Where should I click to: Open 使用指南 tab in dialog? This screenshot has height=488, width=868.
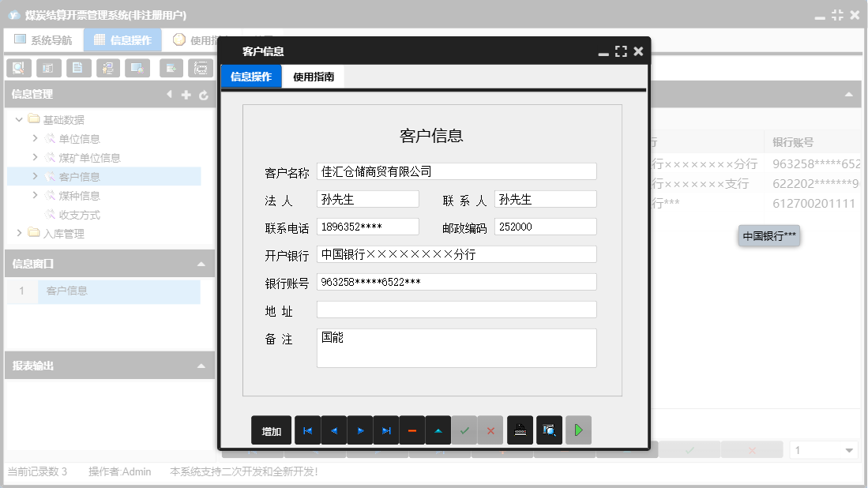point(314,77)
